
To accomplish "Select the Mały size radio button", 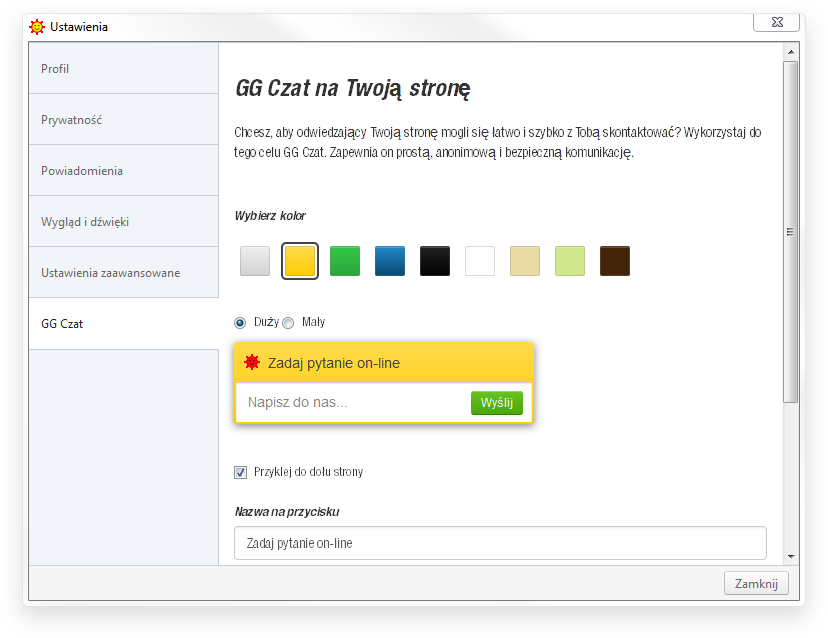I will coord(288,323).
